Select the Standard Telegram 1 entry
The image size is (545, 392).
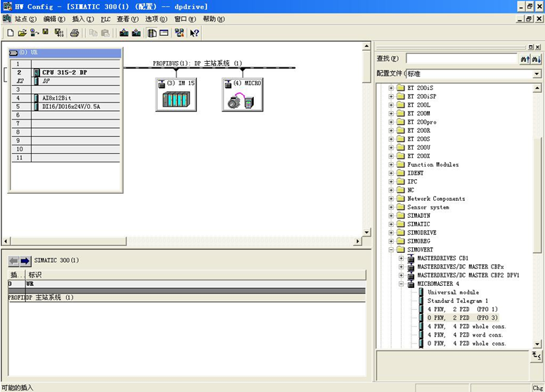pyautogui.click(x=457, y=301)
